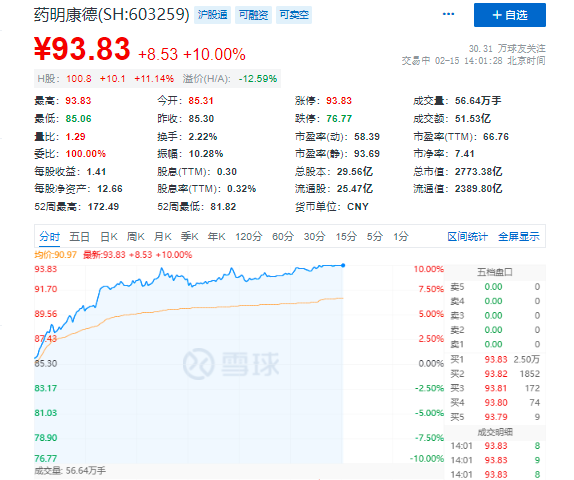Click the 卖1 order book row
This screenshot has height=480, width=574.
495,344
